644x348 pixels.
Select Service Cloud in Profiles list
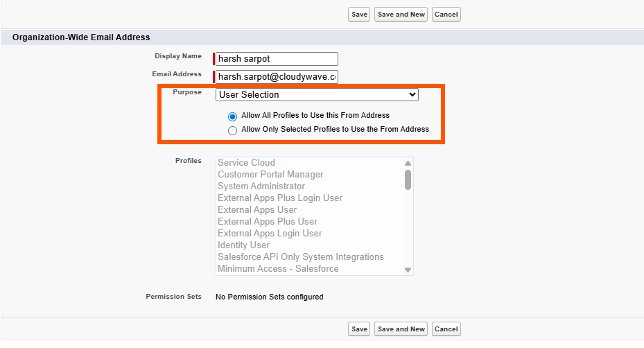(x=247, y=163)
